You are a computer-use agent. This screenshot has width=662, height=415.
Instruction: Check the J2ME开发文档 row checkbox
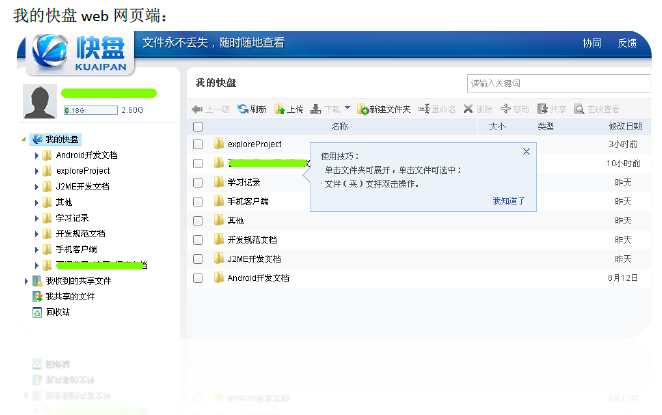click(x=198, y=259)
